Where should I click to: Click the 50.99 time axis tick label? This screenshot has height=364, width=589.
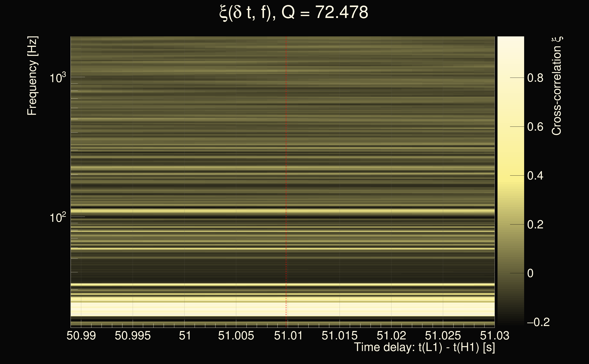pyautogui.click(x=81, y=336)
